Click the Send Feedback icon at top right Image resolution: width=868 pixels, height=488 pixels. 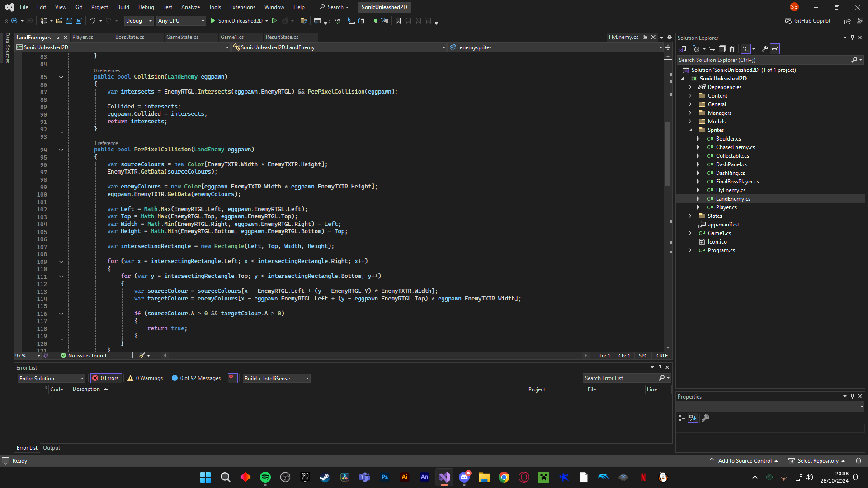coord(860,21)
